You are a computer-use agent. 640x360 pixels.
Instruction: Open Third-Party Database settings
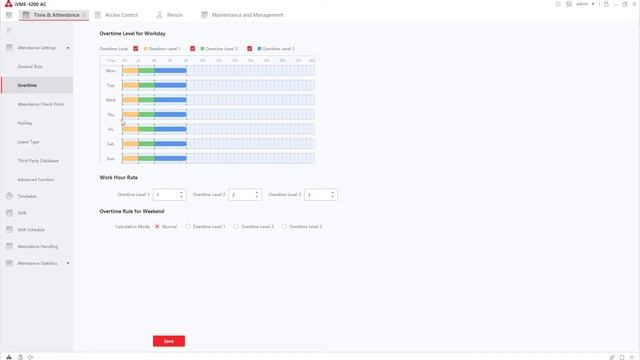point(38,160)
